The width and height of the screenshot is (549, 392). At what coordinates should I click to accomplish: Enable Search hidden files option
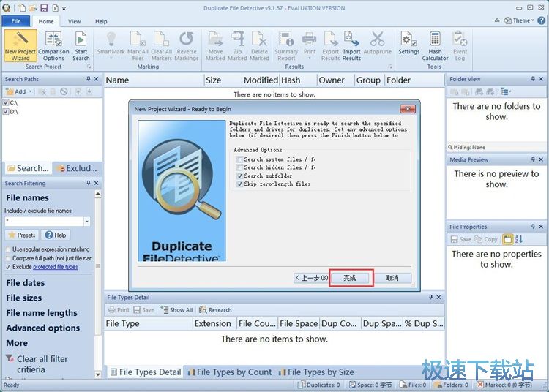coord(240,167)
